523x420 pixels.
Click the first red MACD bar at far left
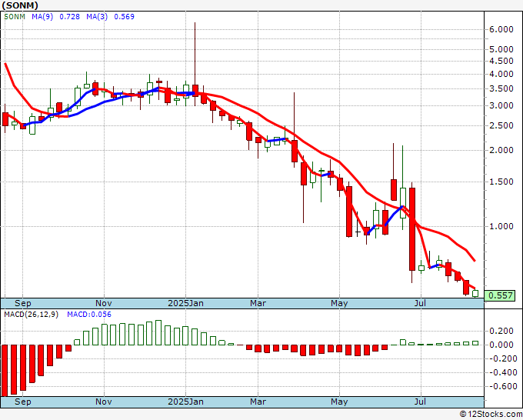pyautogui.click(x=5, y=371)
